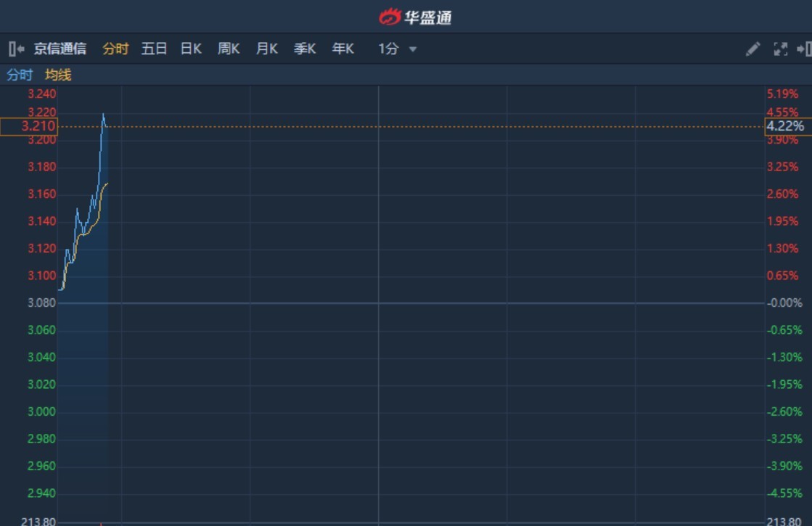The height and width of the screenshot is (526, 812).
Task: Switch to 周K chart
Action: (229, 49)
